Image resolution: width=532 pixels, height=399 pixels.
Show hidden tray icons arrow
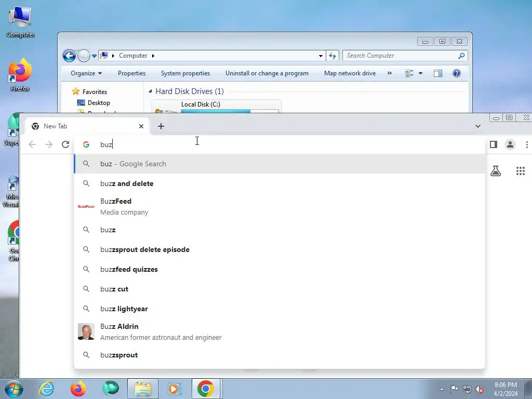(442, 389)
